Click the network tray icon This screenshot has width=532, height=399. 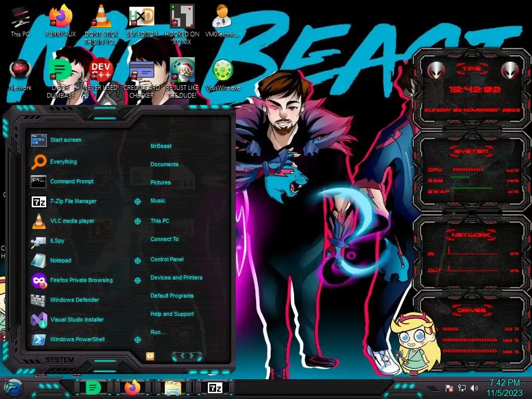click(462, 388)
